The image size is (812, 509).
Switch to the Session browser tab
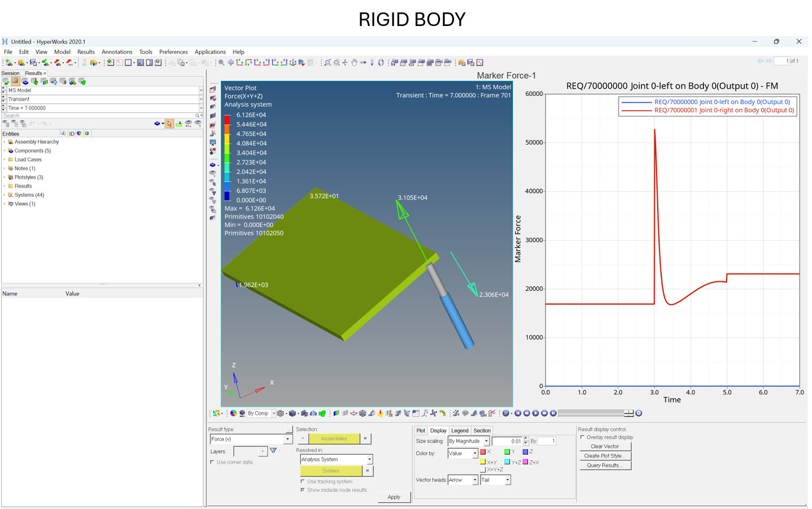pos(10,73)
